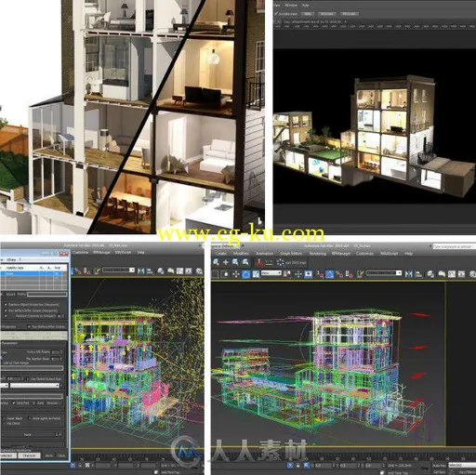
Task: Open the Create menu in right 3ds Max window
Action: point(221,254)
